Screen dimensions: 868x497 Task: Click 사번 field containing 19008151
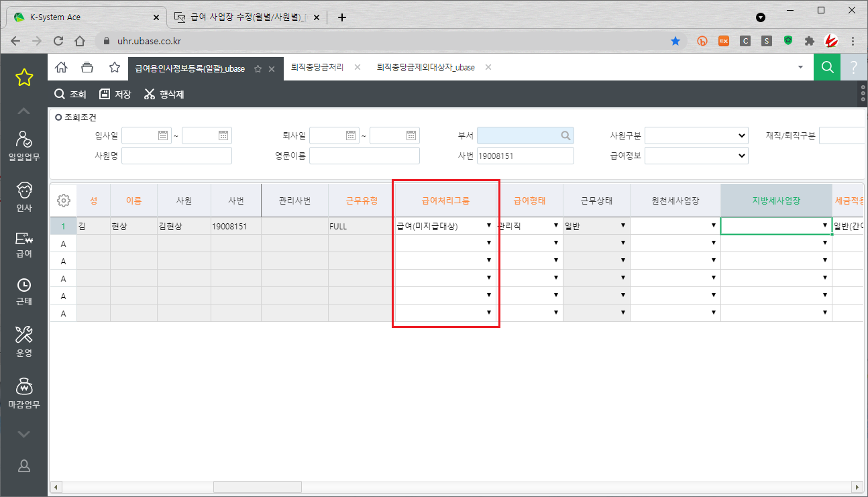point(525,156)
